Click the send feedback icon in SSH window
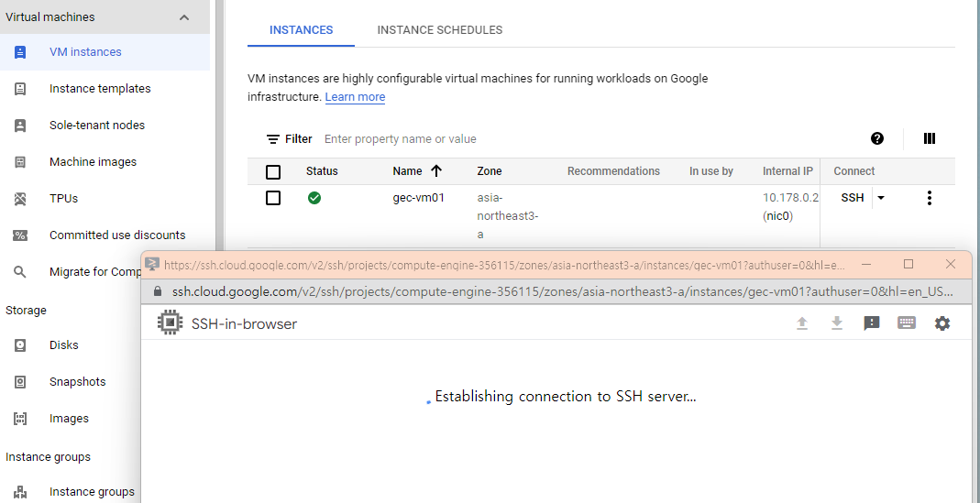This screenshot has width=980, height=503. click(871, 323)
